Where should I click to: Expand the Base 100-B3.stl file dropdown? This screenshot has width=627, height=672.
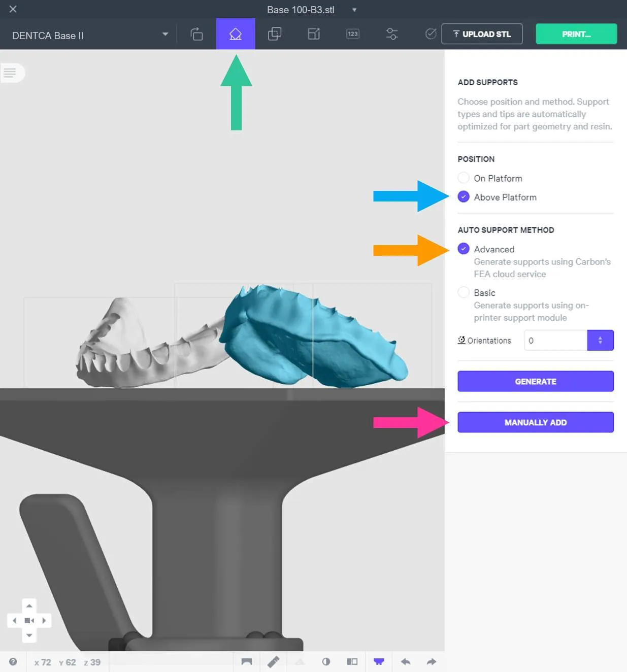[354, 10]
